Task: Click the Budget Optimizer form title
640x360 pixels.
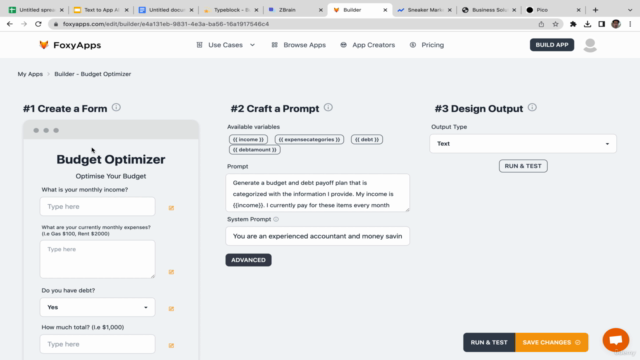Action: pos(111,159)
